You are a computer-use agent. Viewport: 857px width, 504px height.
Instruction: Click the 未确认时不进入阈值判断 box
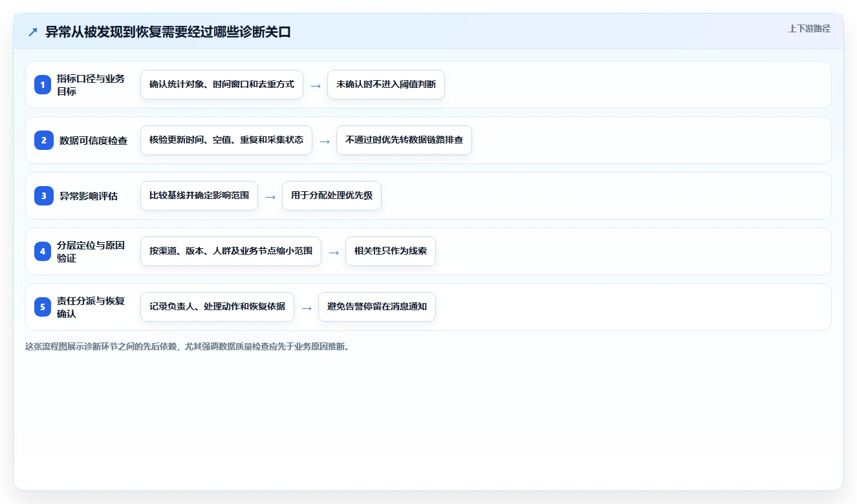coord(386,85)
